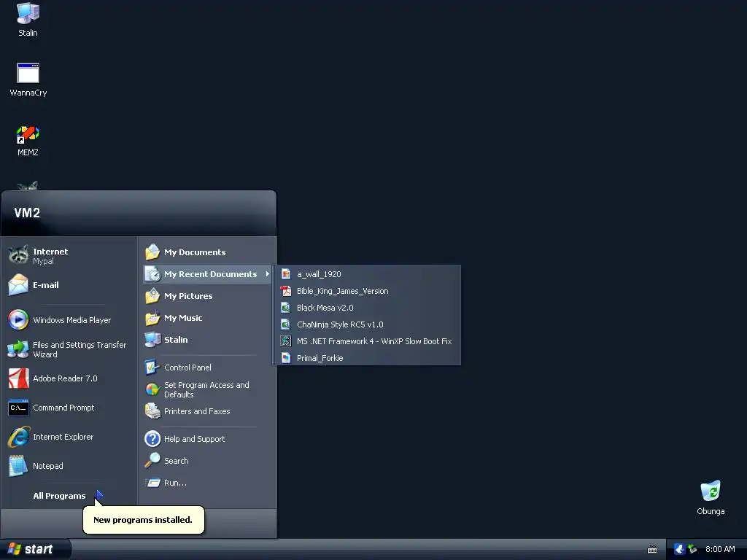
Task: Click the My Documents folder icon
Action: 152,252
